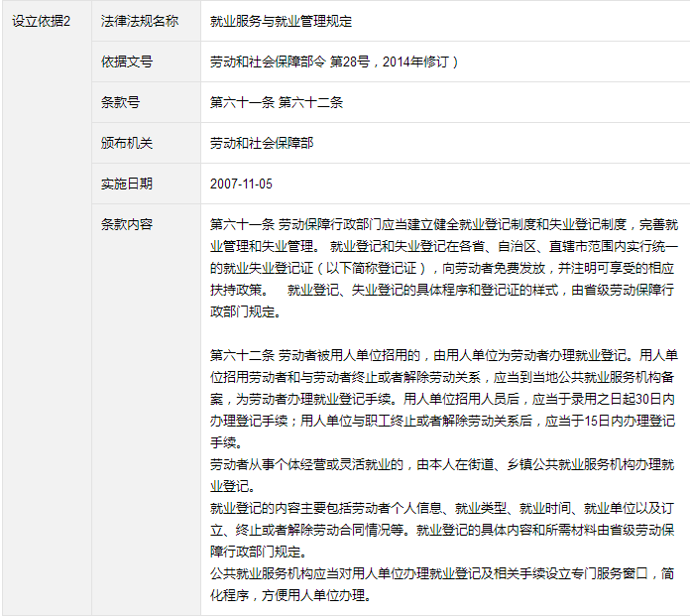Screen dimensions: 690x616
Task: Select the date value 2007-11-05
Action: (x=241, y=184)
